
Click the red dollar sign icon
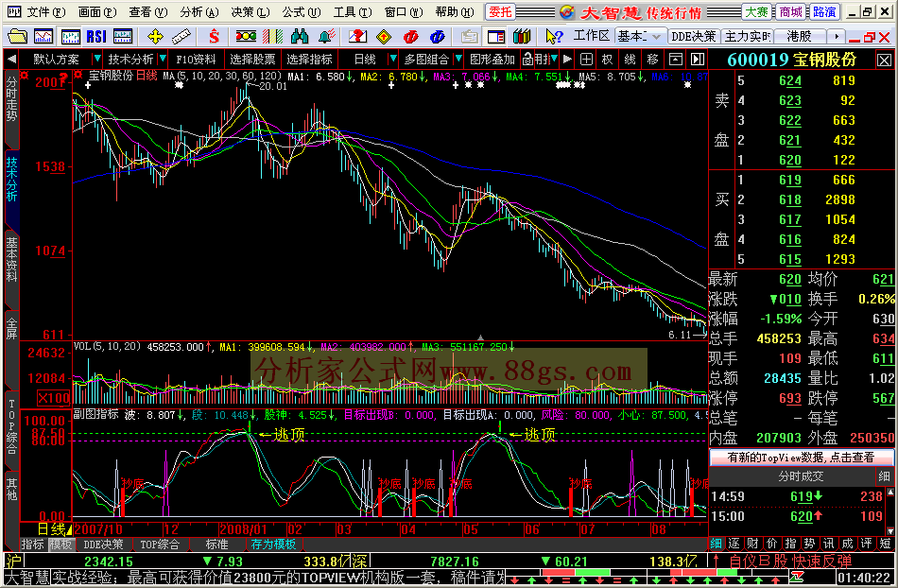215,37
